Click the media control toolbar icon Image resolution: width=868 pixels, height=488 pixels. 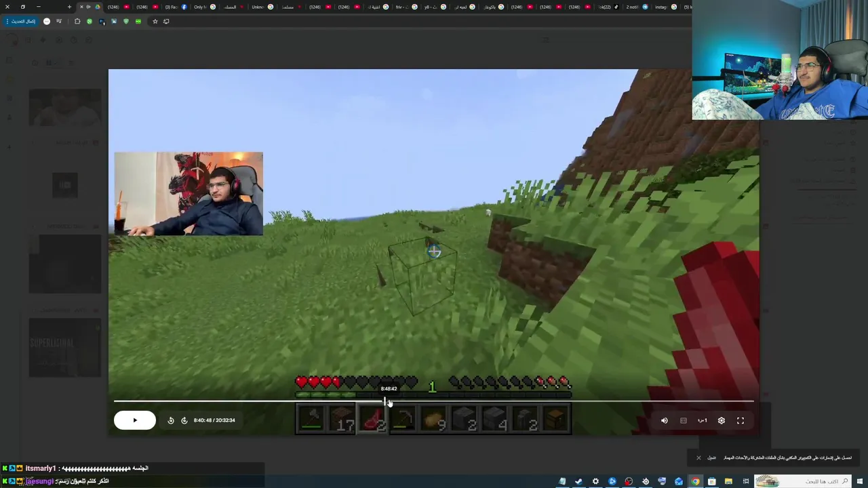[59, 21]
